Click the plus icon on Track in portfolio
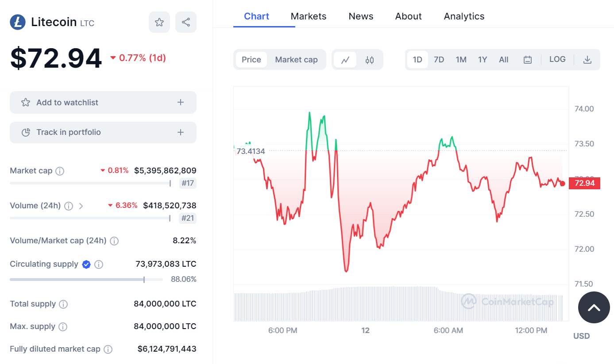This screenshot has width=614, height=364. (181, 132)
